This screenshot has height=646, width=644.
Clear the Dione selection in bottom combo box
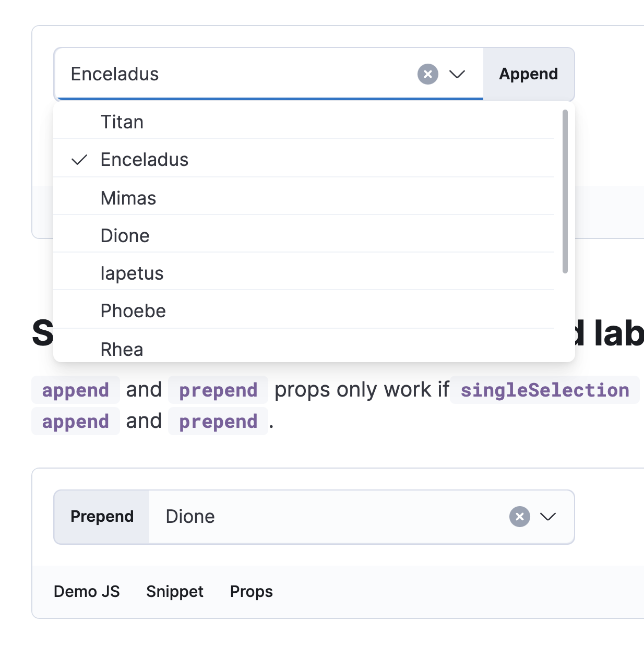(x=519, y=517)
